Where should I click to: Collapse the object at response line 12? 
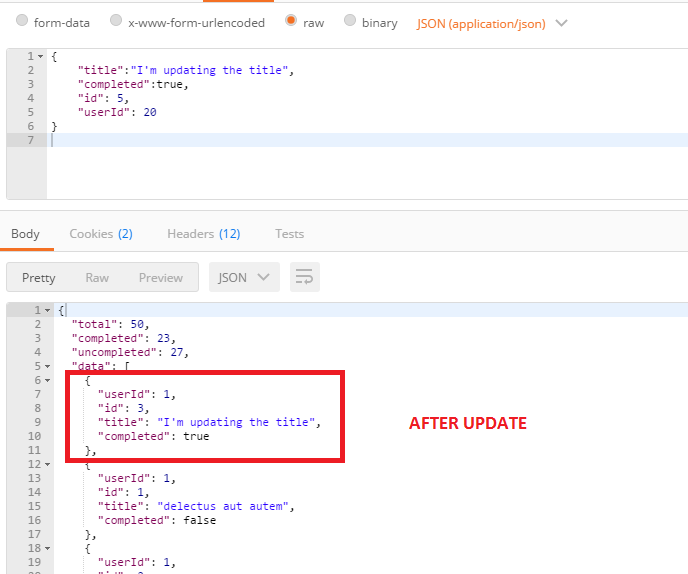[x=47, y=464]
